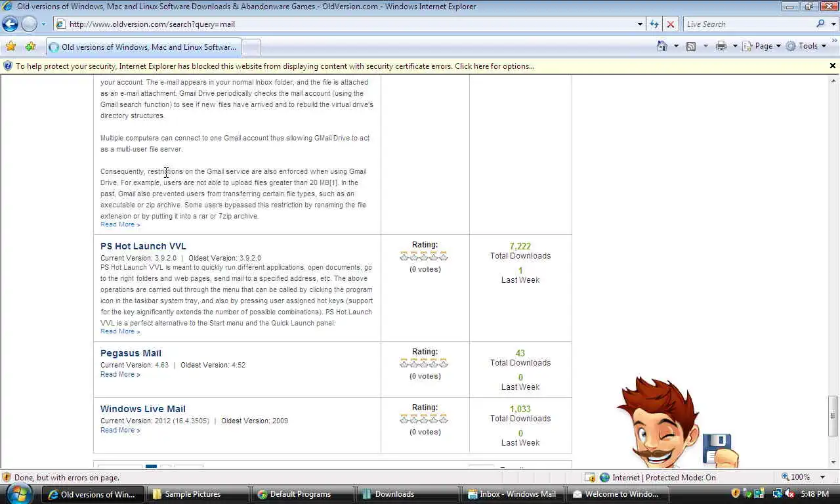Viewport: 840px width, 504px height.
Task: Click the scrollbar down arrow
Action: pos(833,462)
